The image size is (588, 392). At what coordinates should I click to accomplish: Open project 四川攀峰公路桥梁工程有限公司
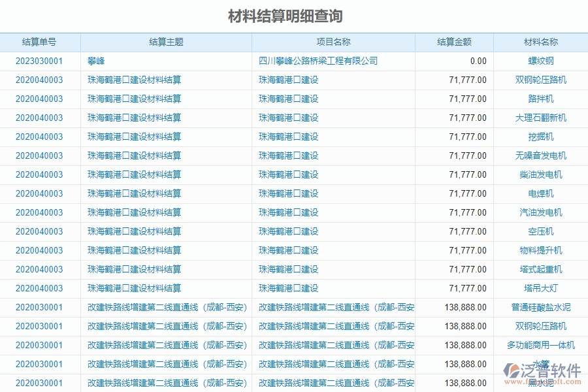click(318, 61)
